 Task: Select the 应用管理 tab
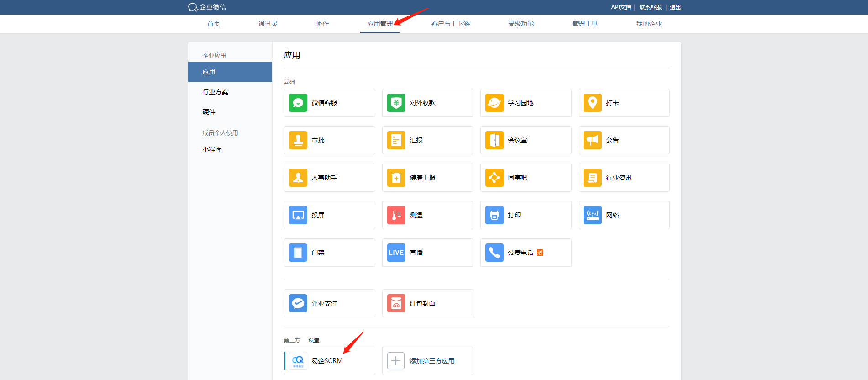point(380,24)
